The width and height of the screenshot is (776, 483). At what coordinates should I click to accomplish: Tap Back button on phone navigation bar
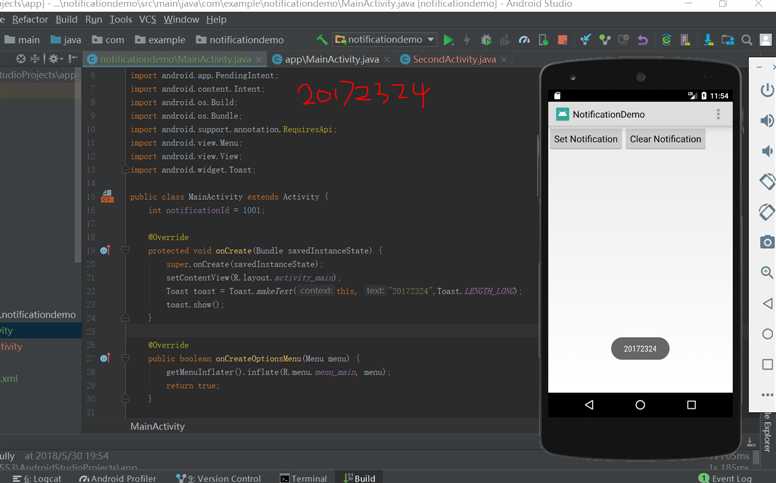(589, 405)
